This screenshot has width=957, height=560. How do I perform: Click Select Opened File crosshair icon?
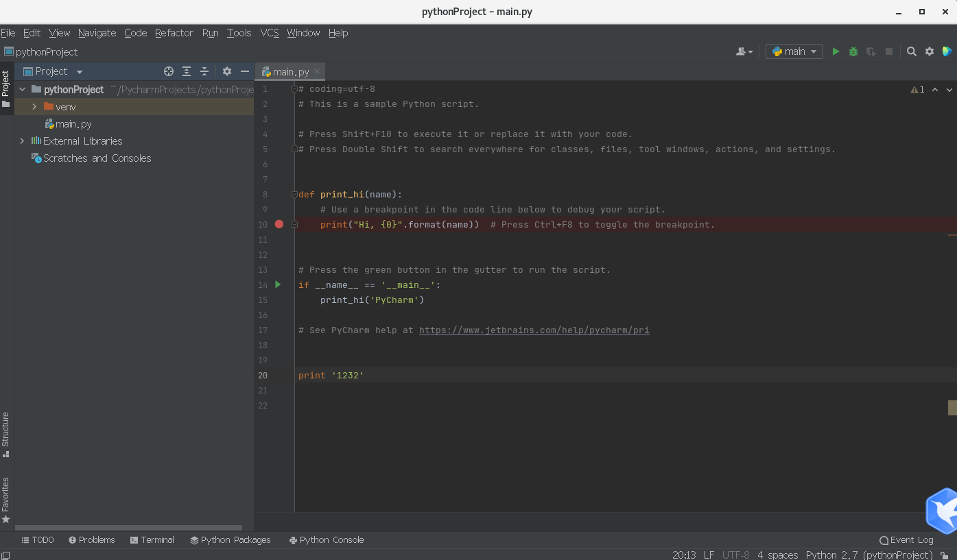pyautogui.click(x=169, y=71)
